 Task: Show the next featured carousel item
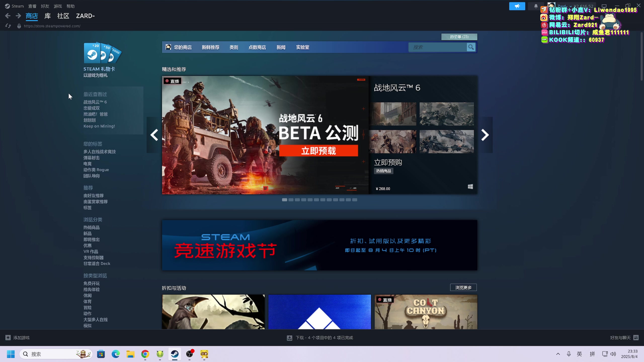(485, 135)
